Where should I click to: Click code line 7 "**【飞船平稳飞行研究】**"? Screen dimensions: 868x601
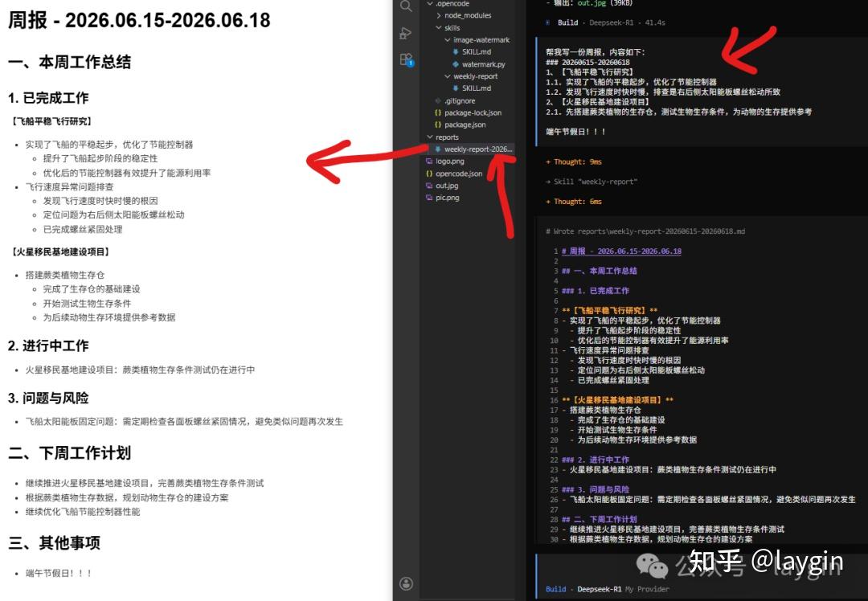609,310
